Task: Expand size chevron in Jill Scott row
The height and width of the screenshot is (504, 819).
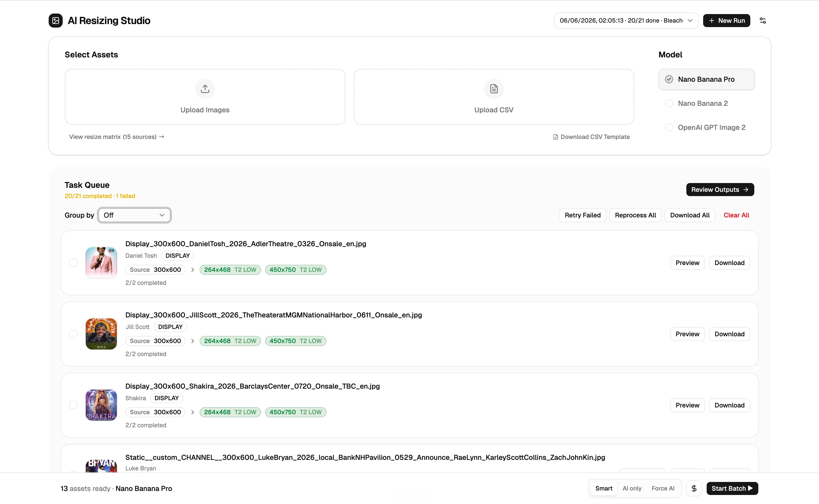Action: tap(192, 341)
